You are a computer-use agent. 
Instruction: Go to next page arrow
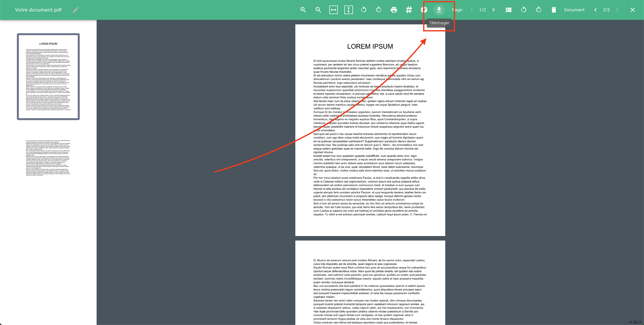coord(493,10)
